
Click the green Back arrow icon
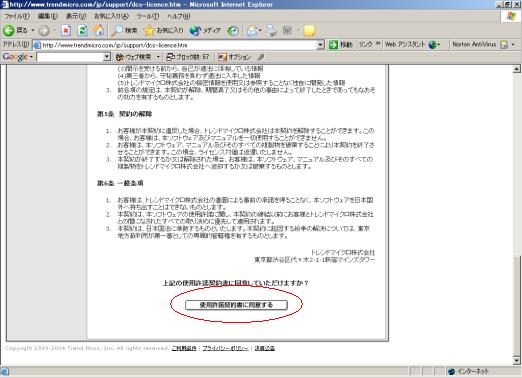(x=8, y=31)
